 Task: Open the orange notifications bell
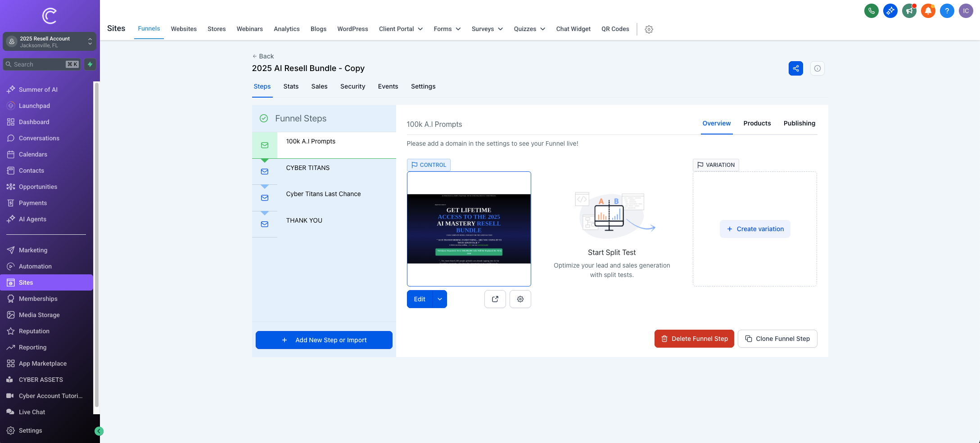point(928,11)
